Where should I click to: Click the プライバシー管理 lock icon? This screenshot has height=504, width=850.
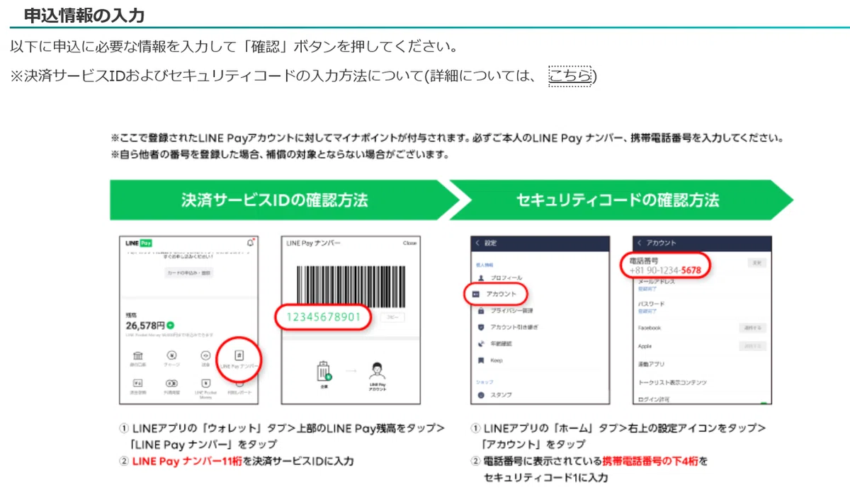481,310
